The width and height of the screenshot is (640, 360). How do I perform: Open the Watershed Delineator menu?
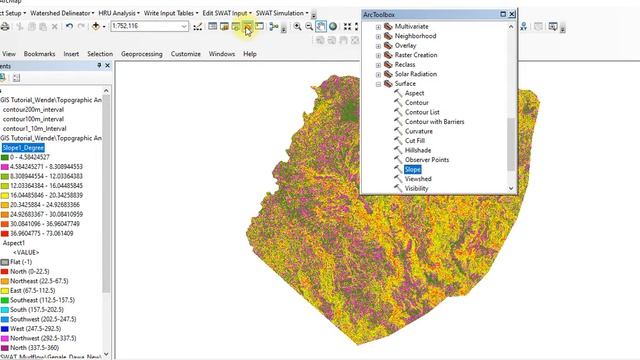click(62, 13)
